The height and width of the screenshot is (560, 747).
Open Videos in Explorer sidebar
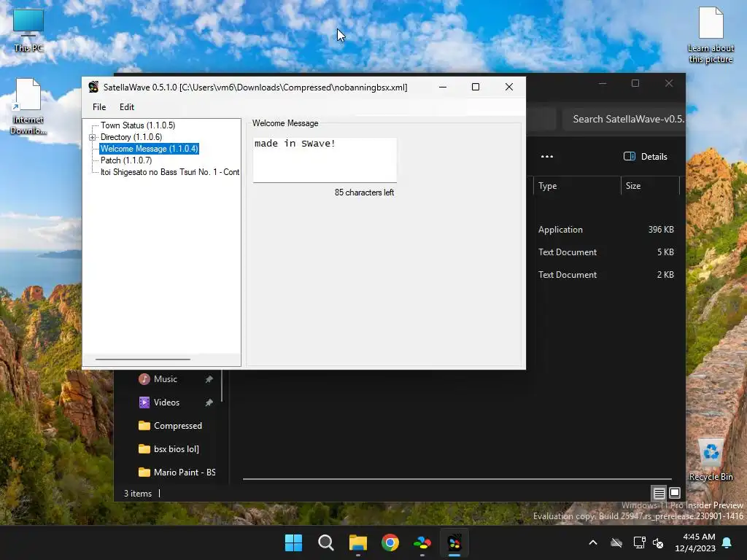166,402
